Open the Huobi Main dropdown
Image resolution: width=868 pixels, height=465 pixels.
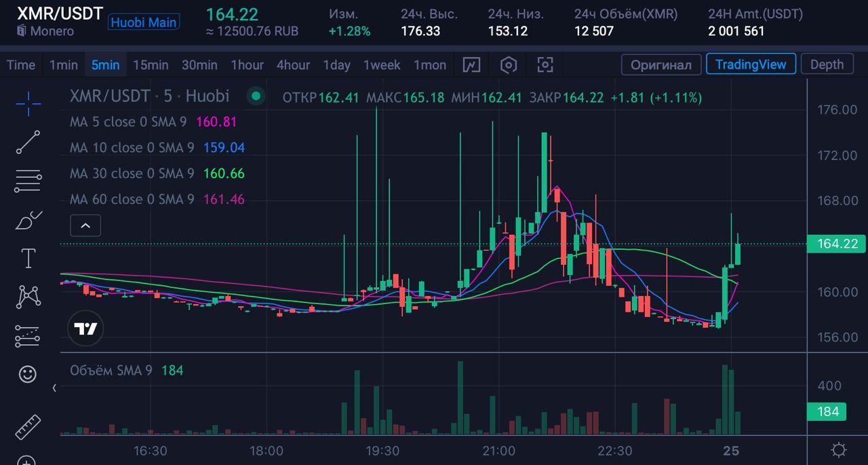click(x=143, y=22)
